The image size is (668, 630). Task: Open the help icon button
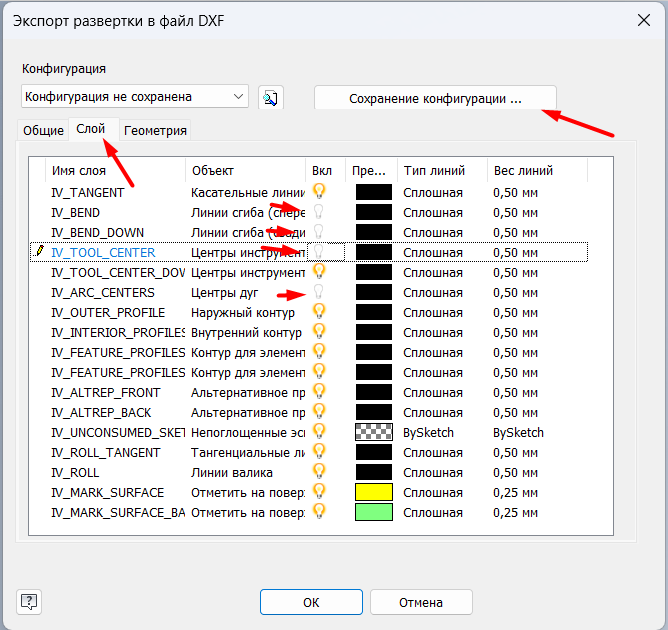(29, 602)
